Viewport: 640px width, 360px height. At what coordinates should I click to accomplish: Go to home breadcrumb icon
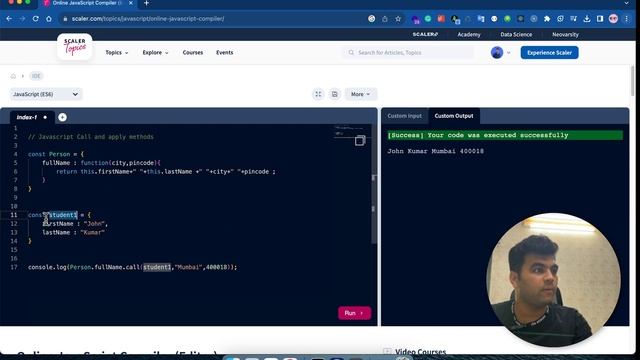[13, 76]
